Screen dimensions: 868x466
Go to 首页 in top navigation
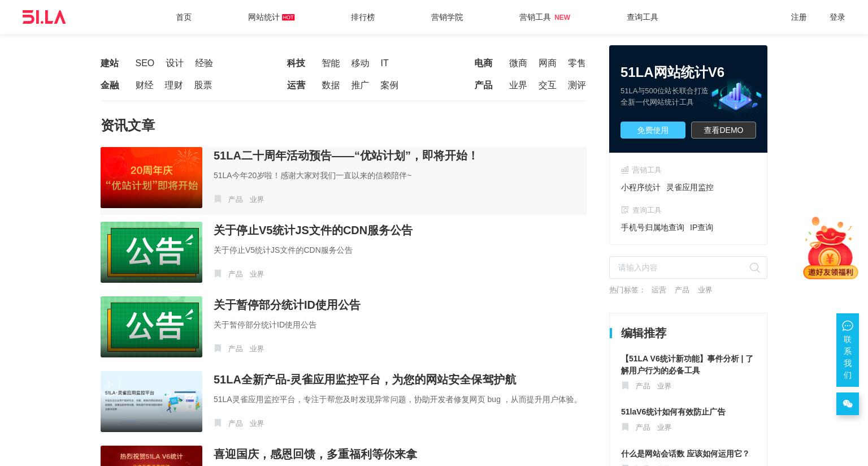184,17
